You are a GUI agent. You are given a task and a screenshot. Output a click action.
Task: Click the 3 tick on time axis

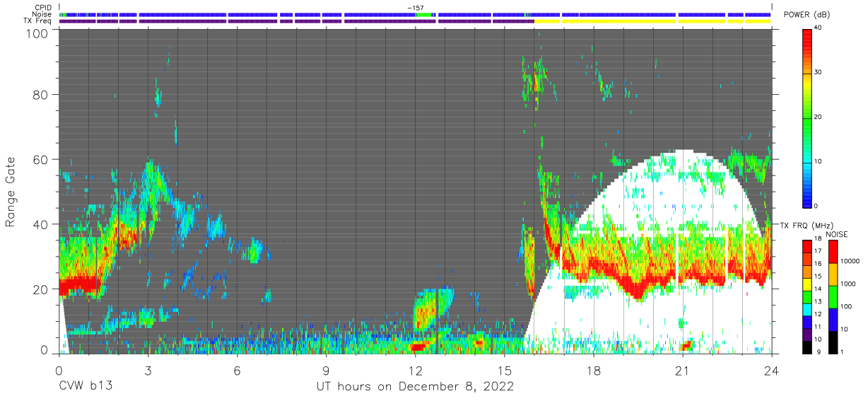coord(148,369)
